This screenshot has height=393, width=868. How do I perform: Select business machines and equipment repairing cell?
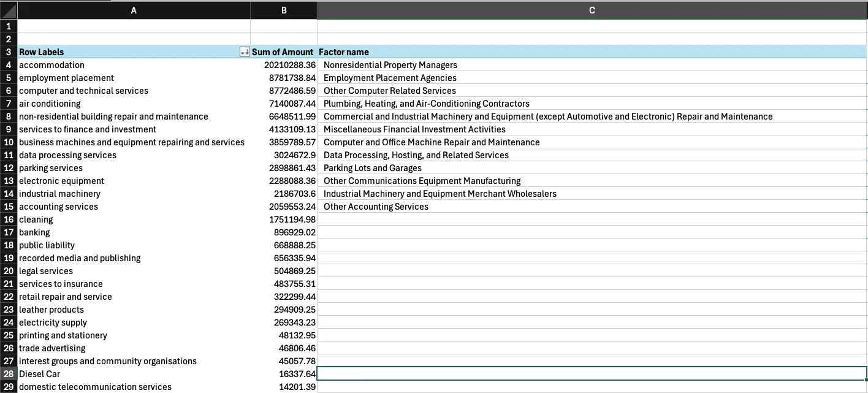[x=134, y=142]
